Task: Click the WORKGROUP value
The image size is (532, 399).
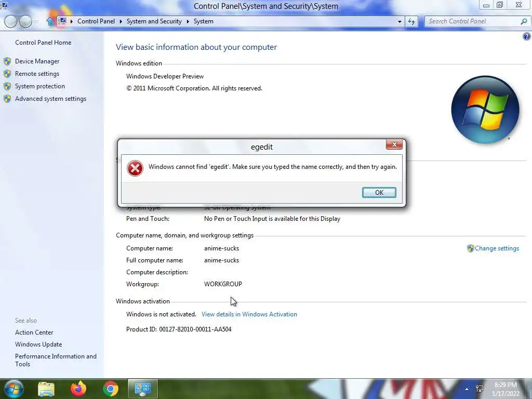Action: 223,284
